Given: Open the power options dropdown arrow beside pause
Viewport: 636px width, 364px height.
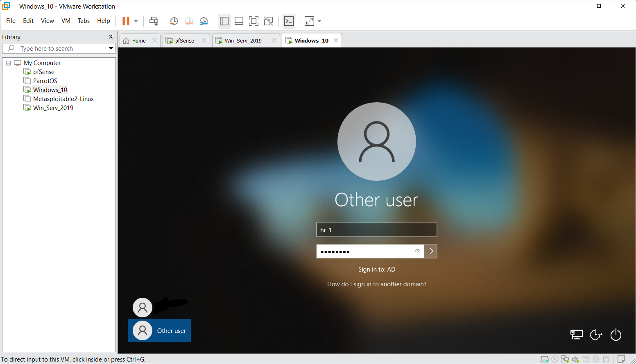Looking at the screenshot, I should [136, 21].
